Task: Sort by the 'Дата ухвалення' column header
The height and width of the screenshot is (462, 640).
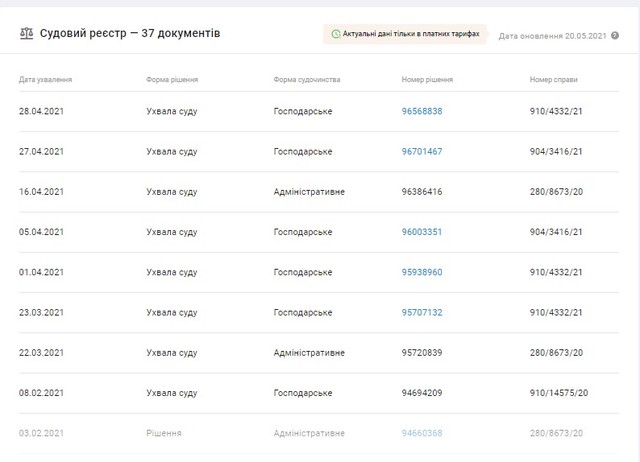Action: 45,79
